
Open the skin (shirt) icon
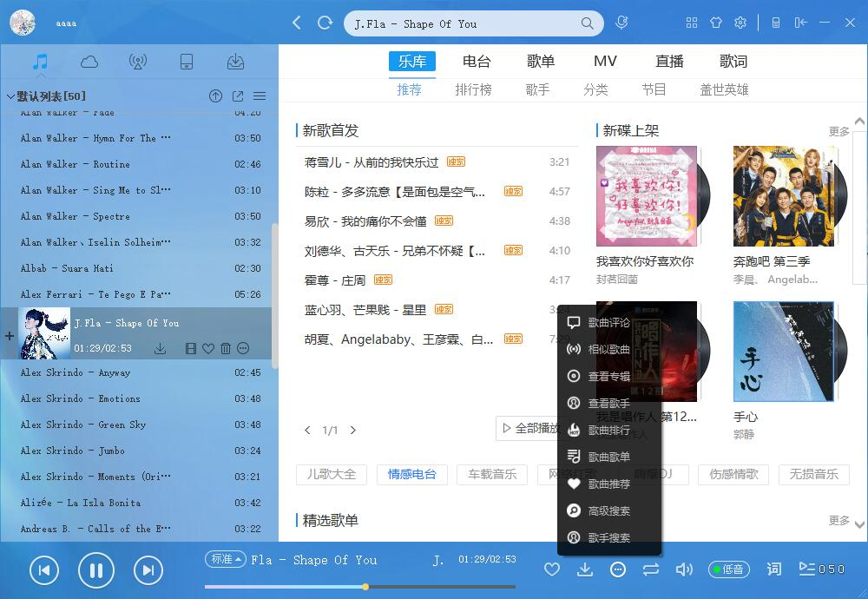click(716, 23)
